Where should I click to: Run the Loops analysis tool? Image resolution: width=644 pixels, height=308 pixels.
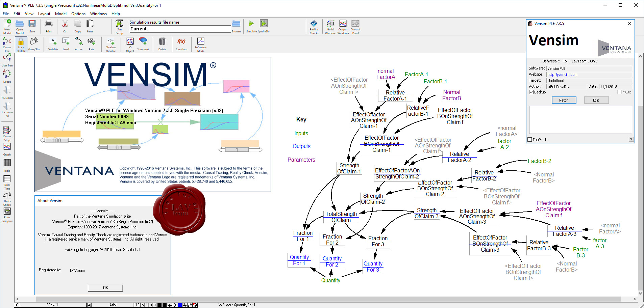[x=7, y=76]
